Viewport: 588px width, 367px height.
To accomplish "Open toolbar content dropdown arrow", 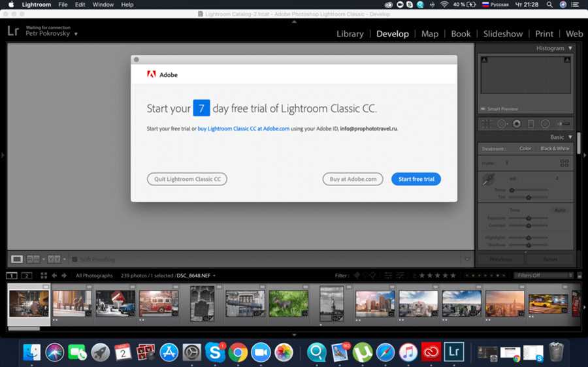I will click(467, 259).
